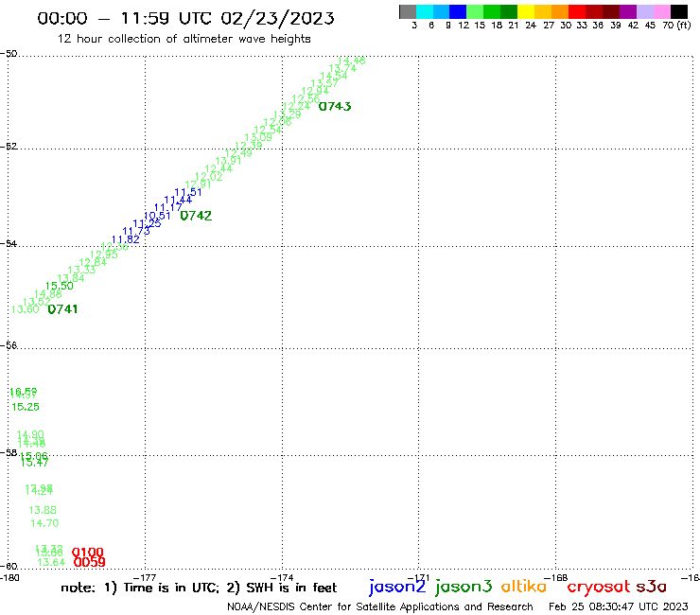Click wave height value 12.91
The image size is (700, 615).
coord(199,184)
